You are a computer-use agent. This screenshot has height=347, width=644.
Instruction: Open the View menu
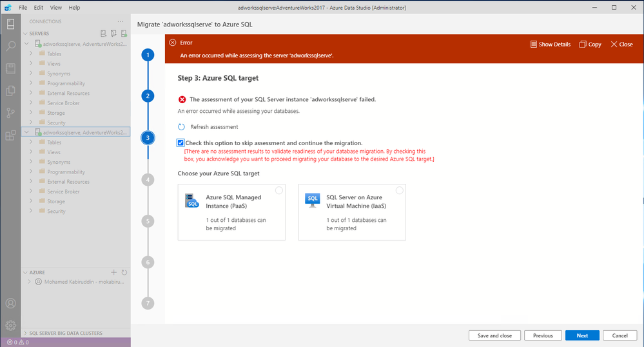tap(56, 7)
